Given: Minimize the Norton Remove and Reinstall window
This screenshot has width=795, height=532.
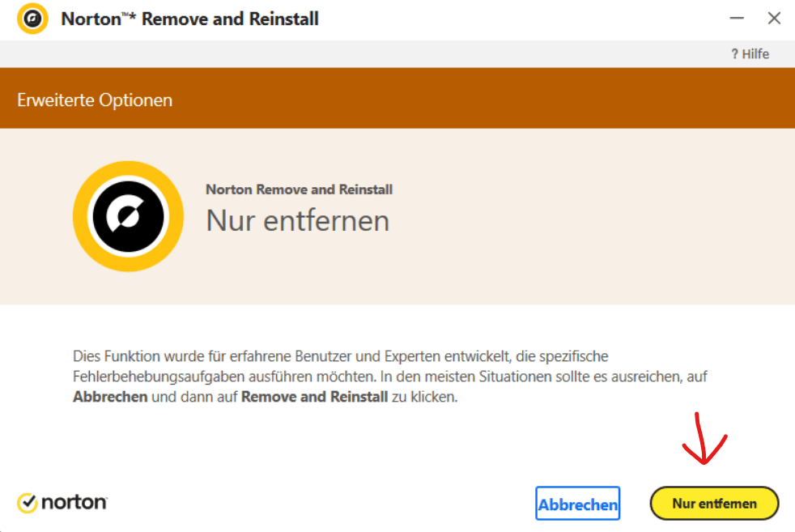Looking at the screenshot, I should [737, 19].
